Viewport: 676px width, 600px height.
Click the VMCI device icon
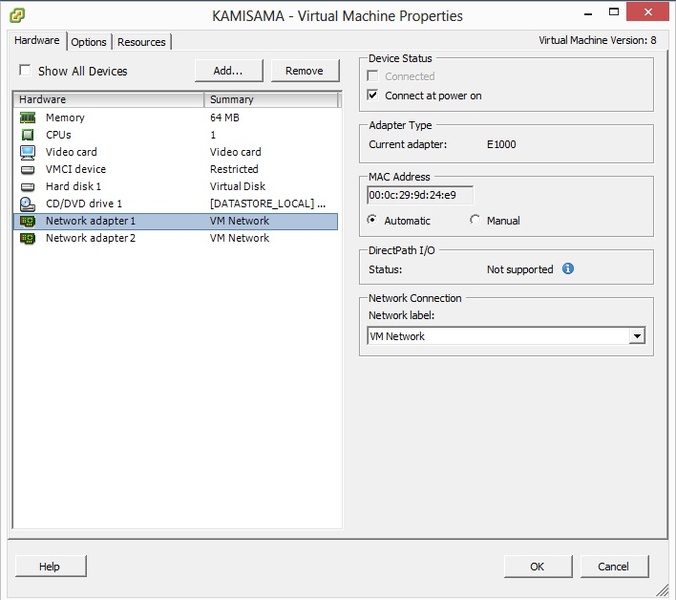28,169
